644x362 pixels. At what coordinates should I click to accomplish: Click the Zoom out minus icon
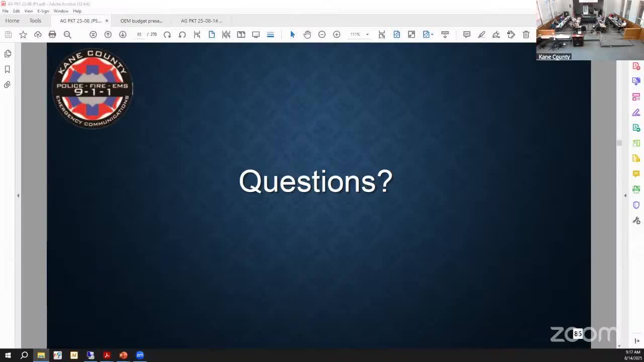tap(322, 34)
